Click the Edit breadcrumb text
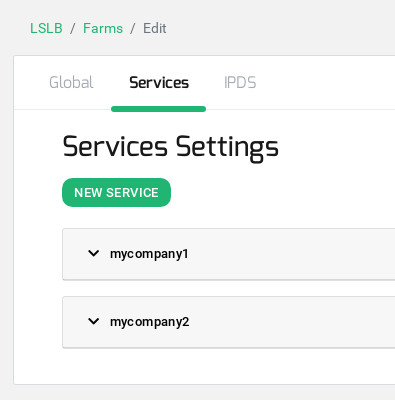 (155, 28)
